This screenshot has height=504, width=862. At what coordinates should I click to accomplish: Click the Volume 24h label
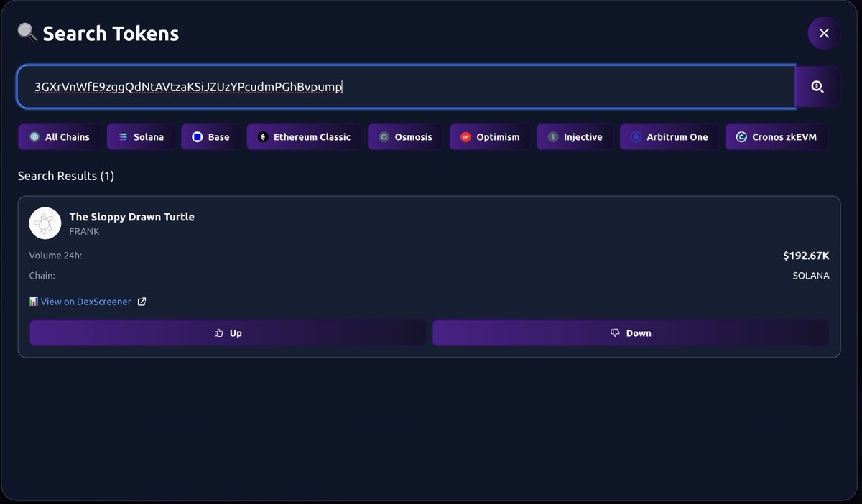coord(55,256)
